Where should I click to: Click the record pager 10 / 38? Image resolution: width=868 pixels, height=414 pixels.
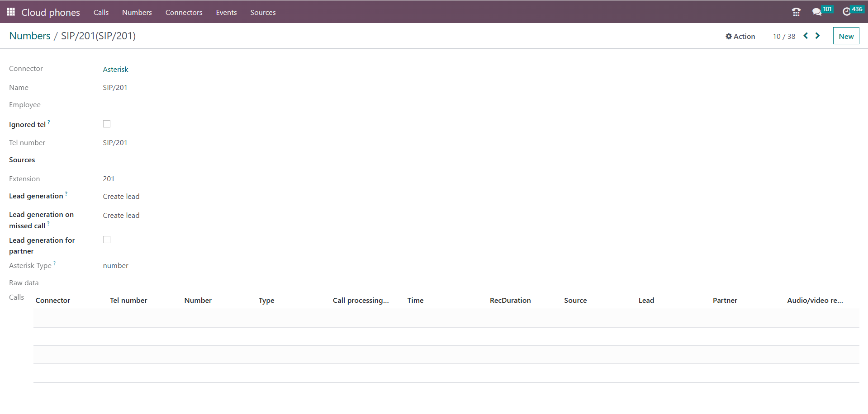pyautogui.click(x=784, y=36)
